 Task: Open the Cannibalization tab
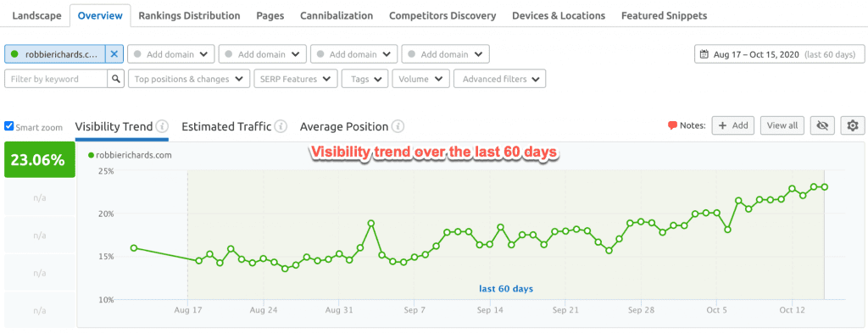pyautogui.click(x=337, y=15)
